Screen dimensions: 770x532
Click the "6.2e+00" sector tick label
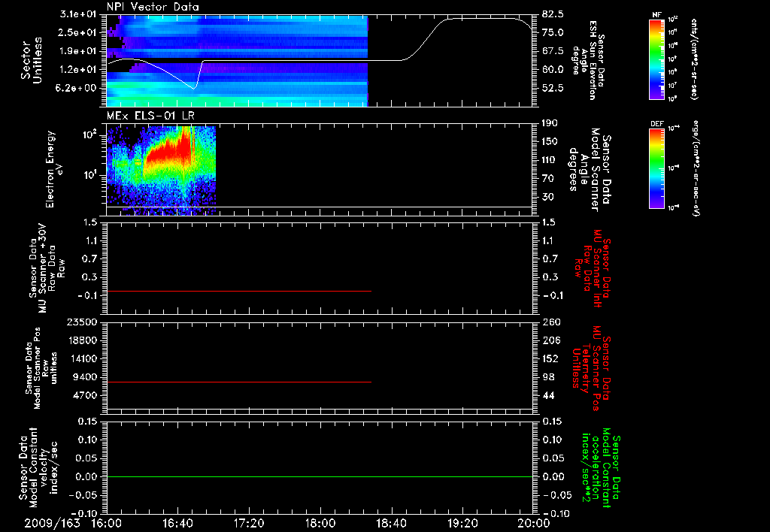tap(77, 89)
